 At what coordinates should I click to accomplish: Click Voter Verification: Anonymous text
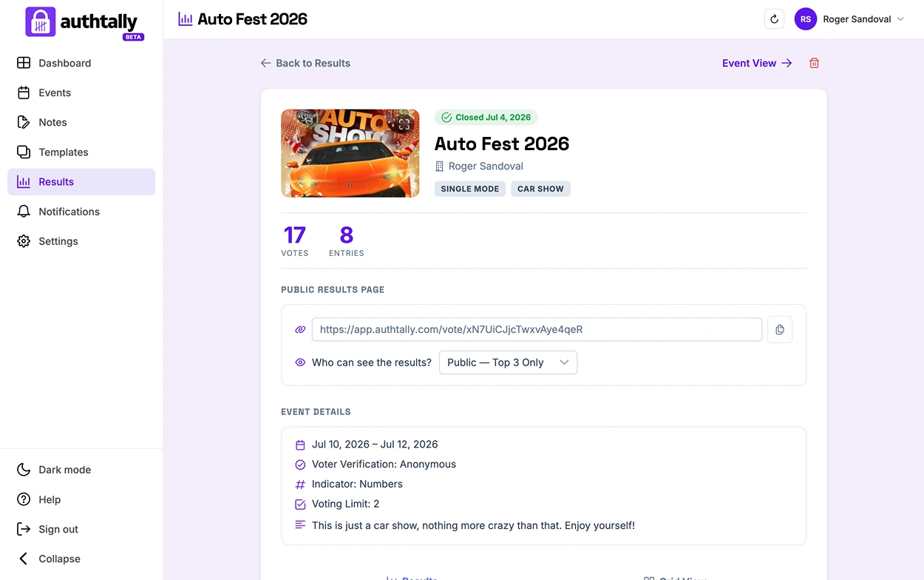pyautogui.click(x=384, y=465)
